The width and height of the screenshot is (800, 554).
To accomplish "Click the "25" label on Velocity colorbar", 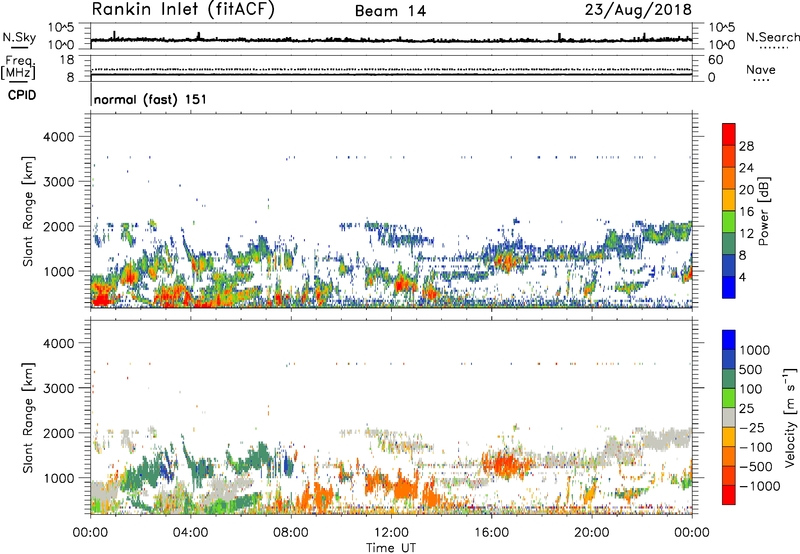I will click(x=746, y=408).
